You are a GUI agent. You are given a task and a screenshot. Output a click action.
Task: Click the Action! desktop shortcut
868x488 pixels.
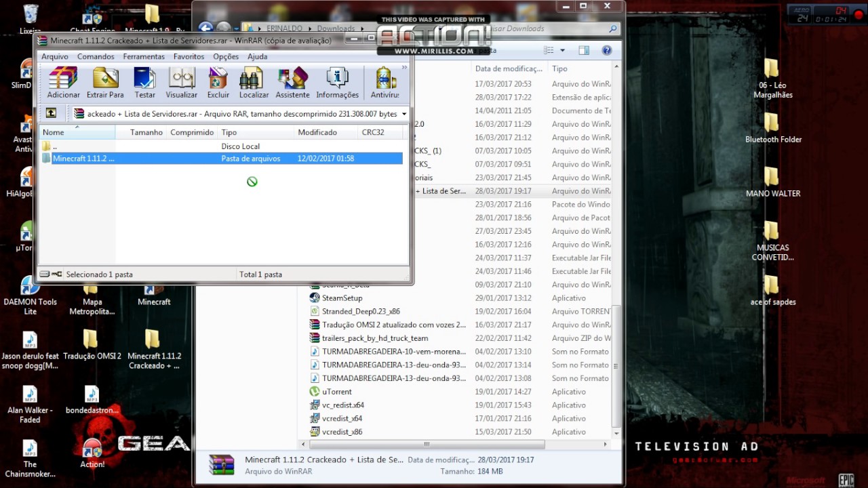click(92, 454)
